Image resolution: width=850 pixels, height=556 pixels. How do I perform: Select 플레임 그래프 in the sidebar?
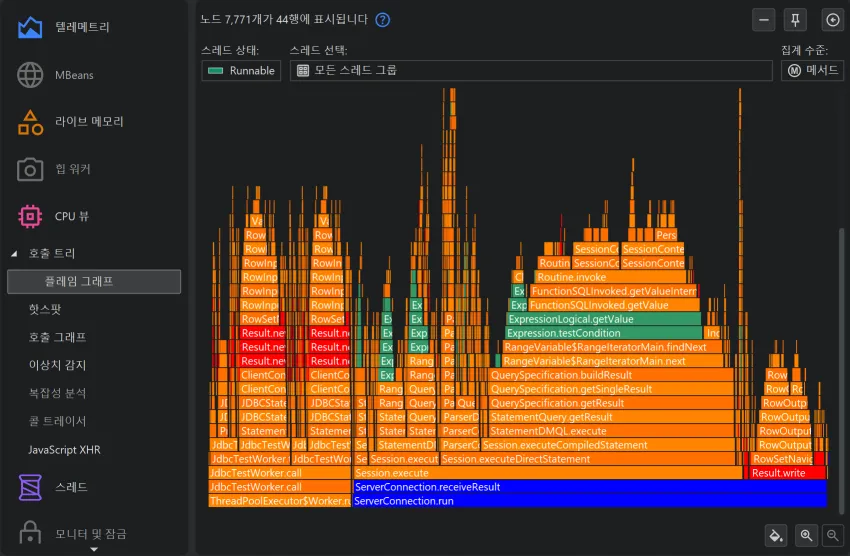pos(94,281)
